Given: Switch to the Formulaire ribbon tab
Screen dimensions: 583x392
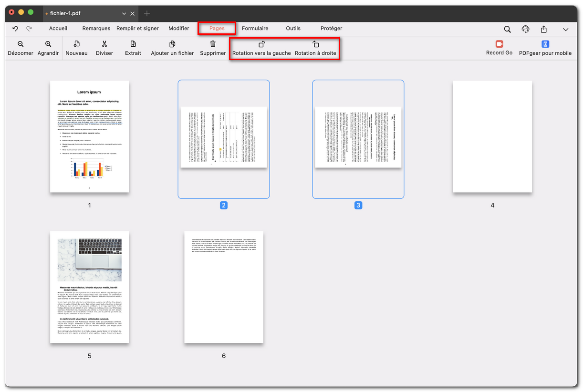Looking at the screenshot, I should click(x=256, y=28).
